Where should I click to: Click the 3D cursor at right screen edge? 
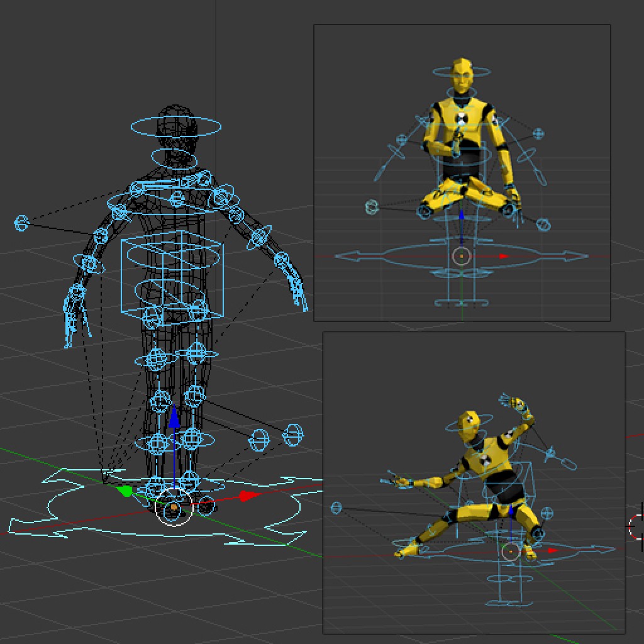636,526
